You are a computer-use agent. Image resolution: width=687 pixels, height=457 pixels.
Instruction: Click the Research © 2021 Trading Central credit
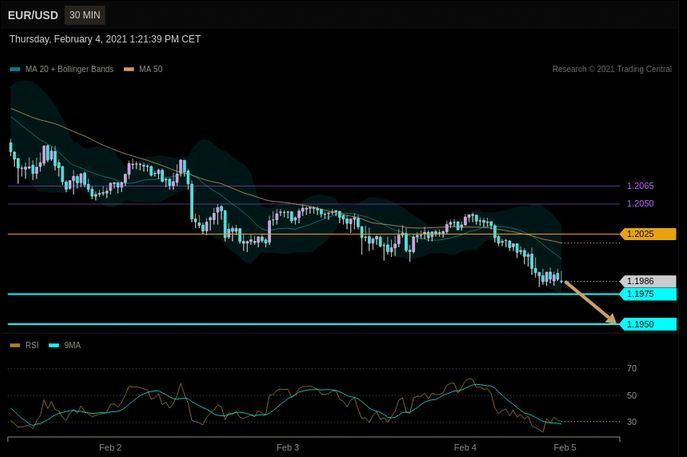[x=612, y=69]
